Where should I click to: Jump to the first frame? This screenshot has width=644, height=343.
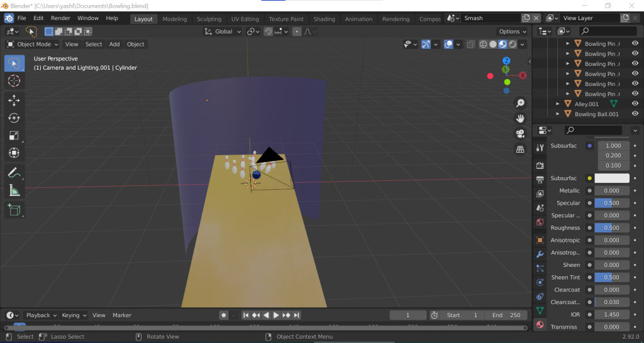pos(246,315)
